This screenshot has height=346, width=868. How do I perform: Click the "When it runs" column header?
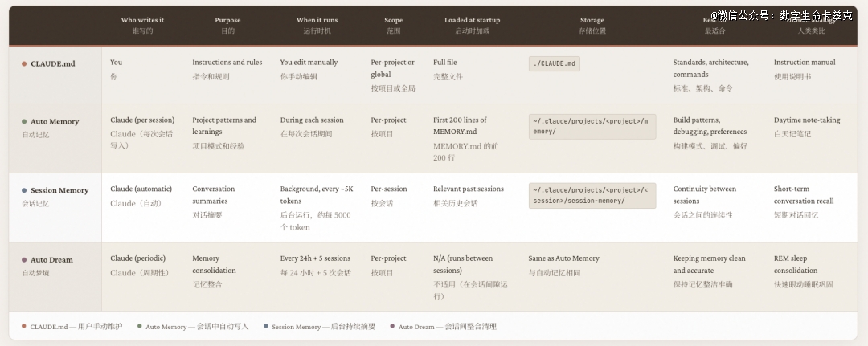coord(316,20)
